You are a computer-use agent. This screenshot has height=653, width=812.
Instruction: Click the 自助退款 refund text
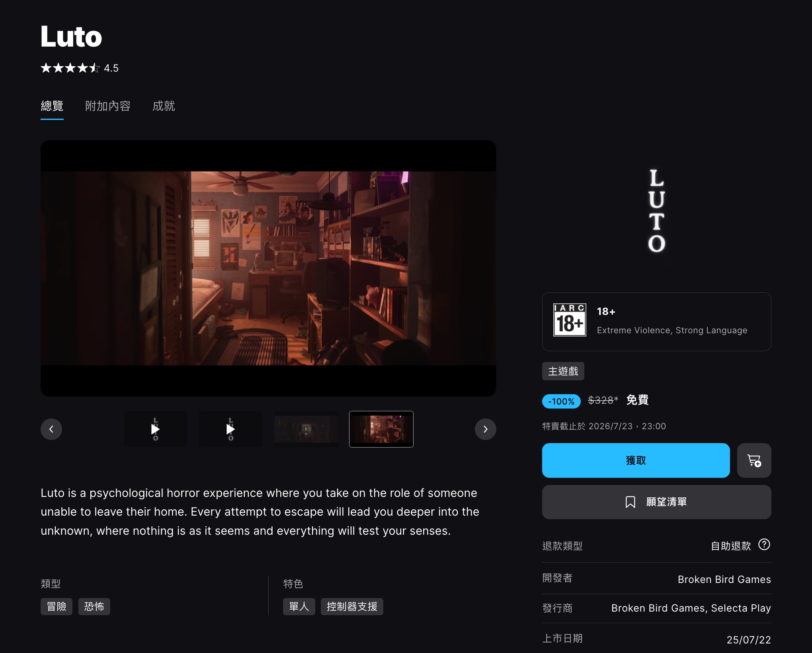point(731,546)
